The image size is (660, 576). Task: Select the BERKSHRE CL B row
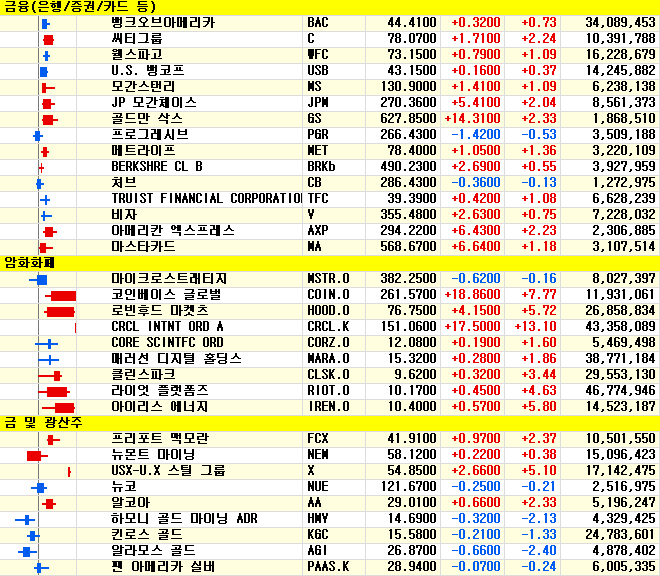coord(330,166)
